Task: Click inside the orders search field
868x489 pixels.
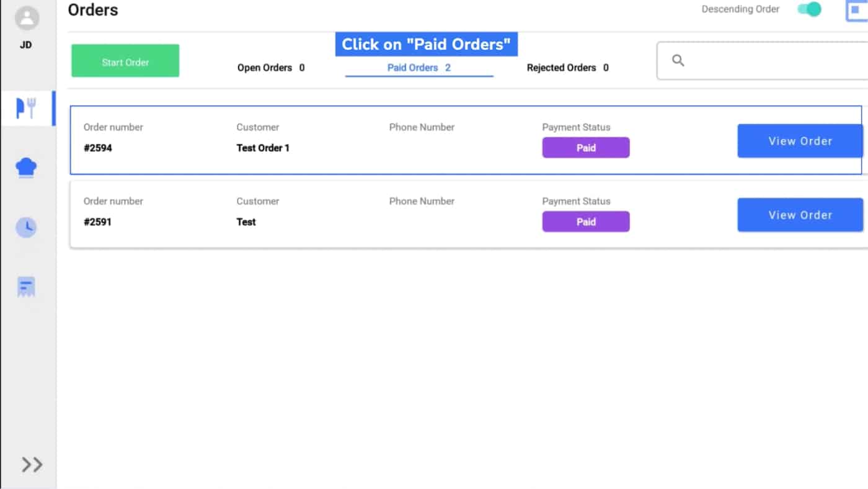Action: (x=763, y=61)
